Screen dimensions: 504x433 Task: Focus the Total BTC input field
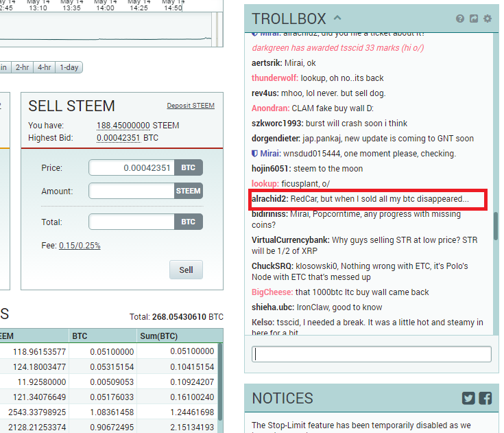(132, 222)
